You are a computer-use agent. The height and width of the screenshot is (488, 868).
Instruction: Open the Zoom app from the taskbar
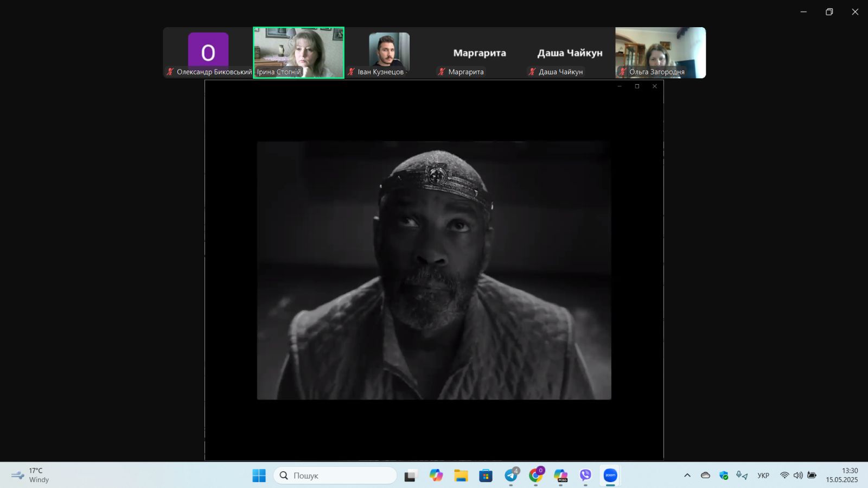[x=610, y=476]
